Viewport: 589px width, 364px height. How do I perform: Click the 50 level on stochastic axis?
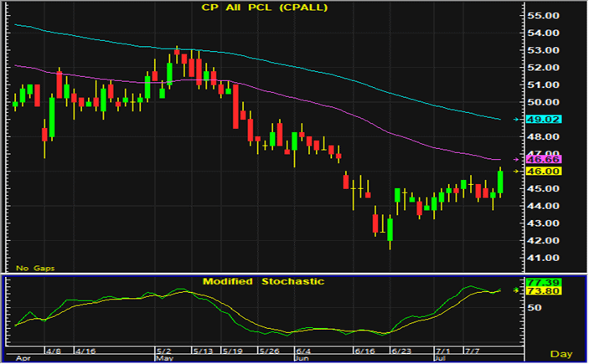pos(534,308)
